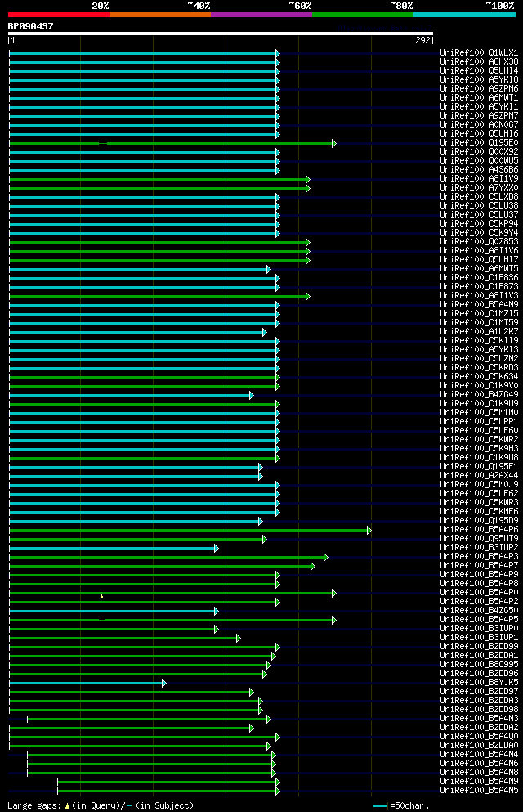This screenshot has height=812, width=523.
Task: Select the cyan alignment bar for Q1WLX1
Action: tap(143, 53)
